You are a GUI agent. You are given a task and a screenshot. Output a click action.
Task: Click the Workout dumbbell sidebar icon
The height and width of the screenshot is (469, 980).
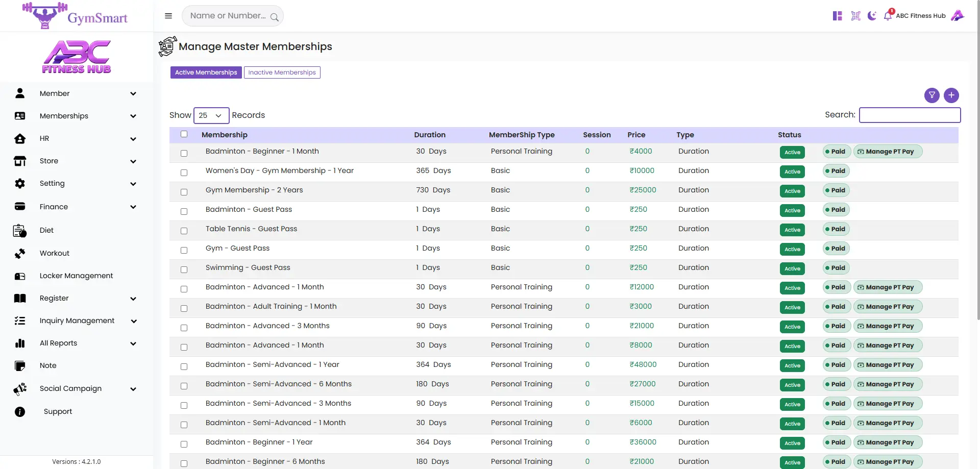click(20, 254)
